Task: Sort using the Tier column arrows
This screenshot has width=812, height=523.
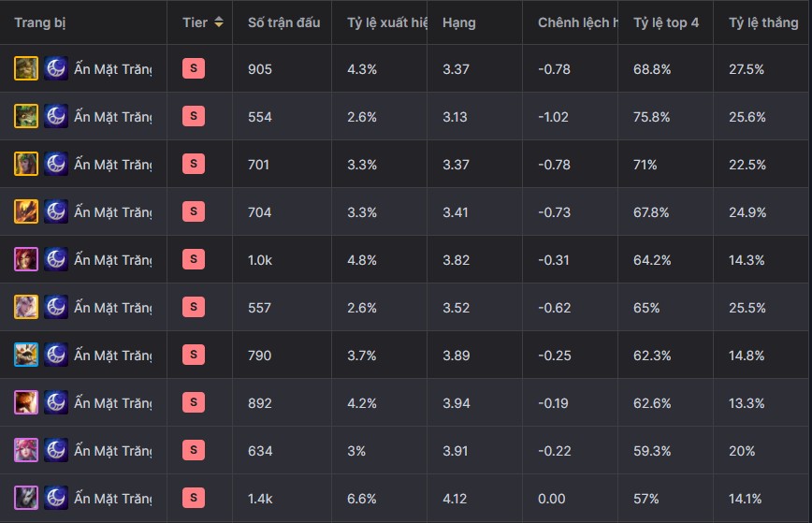Action: tap(219, 22)
